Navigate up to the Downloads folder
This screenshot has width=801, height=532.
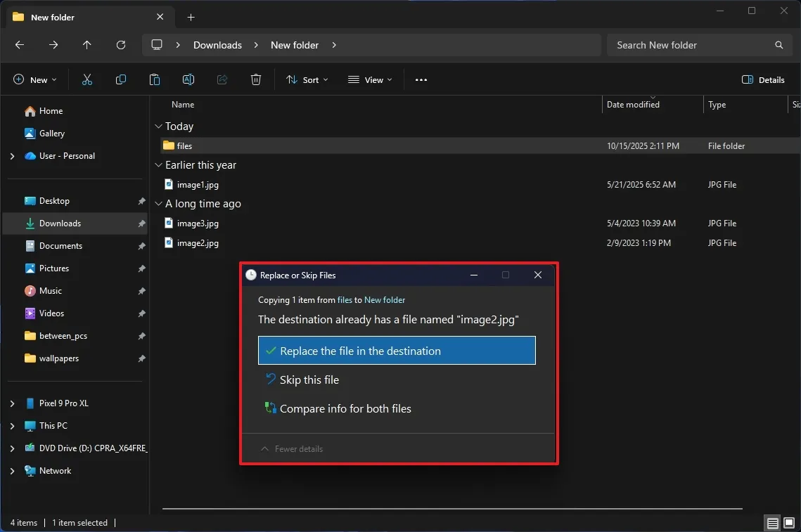click(x=86, y=44)
